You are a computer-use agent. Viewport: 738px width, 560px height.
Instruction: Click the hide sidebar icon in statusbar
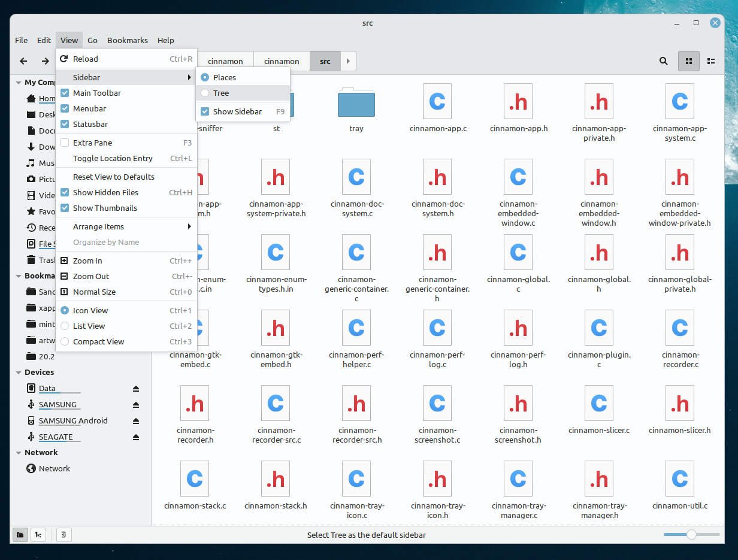pyautogui.click(x=63, y=534)
